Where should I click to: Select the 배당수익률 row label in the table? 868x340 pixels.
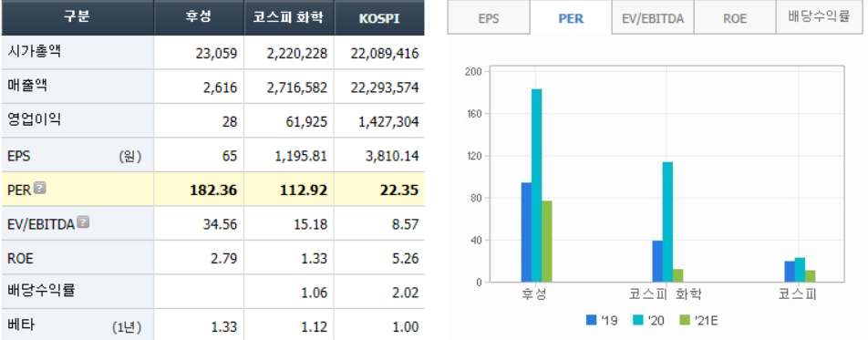pyautogui.click(x=42, y=291)
